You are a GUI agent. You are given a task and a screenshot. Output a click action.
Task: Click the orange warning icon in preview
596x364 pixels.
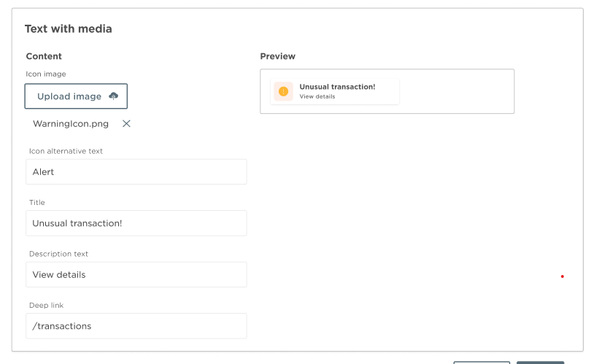pyautogui.click(x=283, y=91)
